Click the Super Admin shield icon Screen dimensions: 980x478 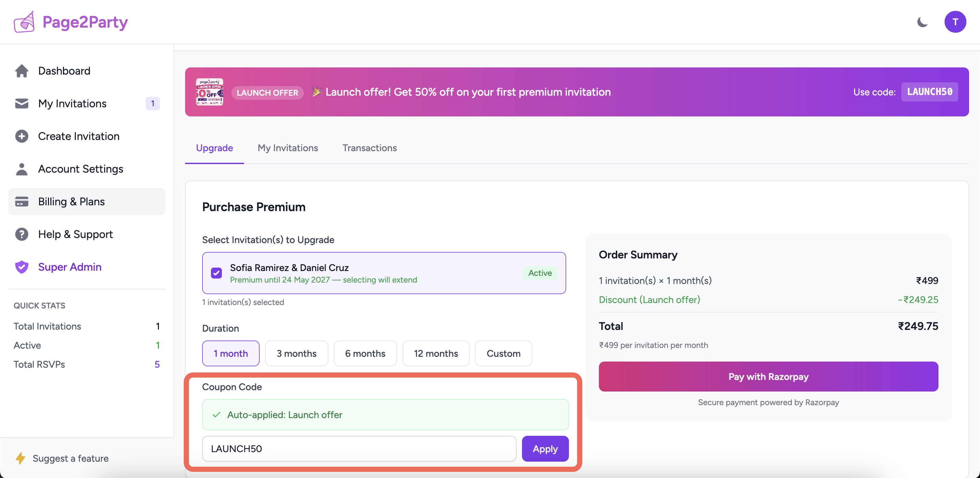tap(22, 267)
